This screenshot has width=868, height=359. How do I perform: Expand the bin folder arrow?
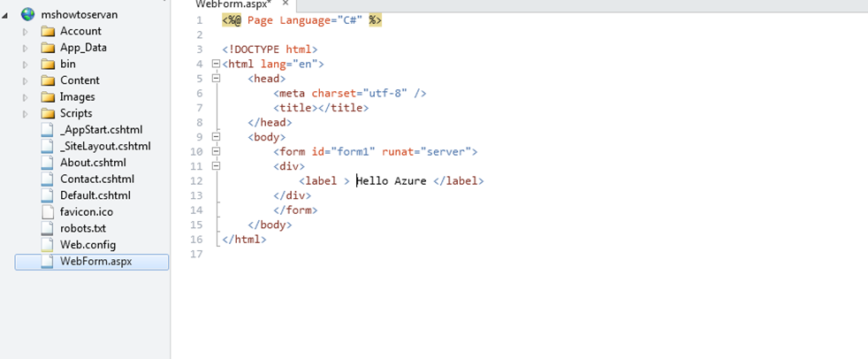pyautogui.click(x=26, y=65)
